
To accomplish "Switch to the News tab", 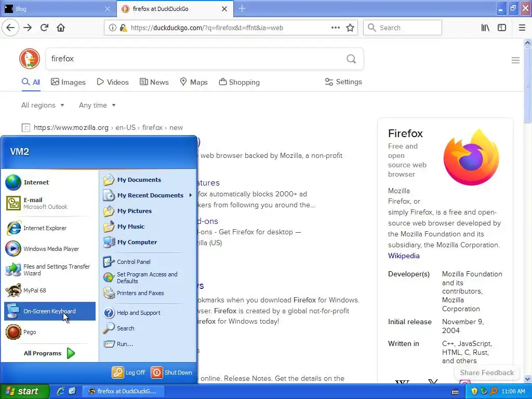I will point(154,82).
